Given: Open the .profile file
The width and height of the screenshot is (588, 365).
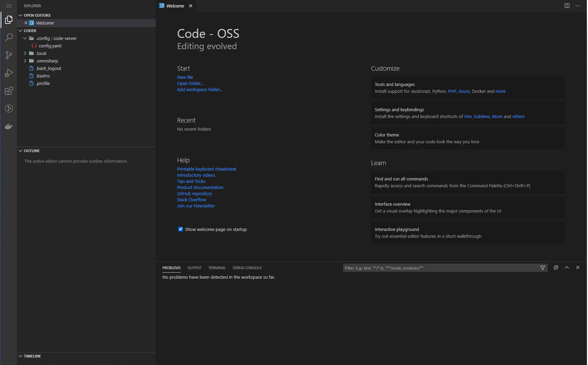Looking at the screenshot, I should pyautogui.click(x=86, y=83).
